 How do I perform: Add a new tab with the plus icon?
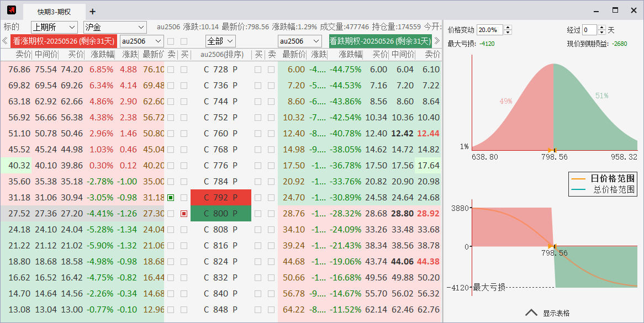point(92,12)
